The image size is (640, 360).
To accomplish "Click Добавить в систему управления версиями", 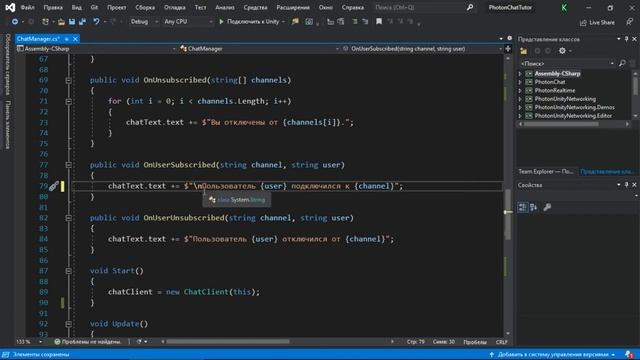I will point(552,355).
